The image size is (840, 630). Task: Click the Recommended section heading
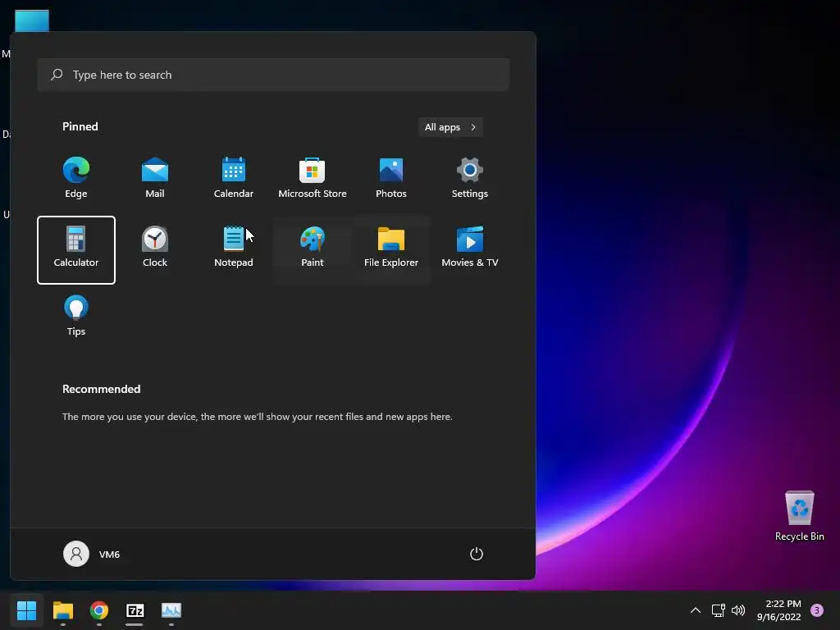(101, 389)
